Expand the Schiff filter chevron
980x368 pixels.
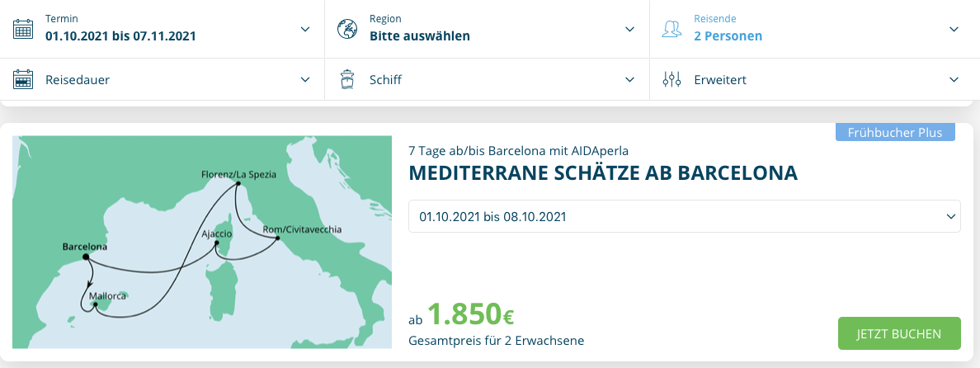click(630, 80)
